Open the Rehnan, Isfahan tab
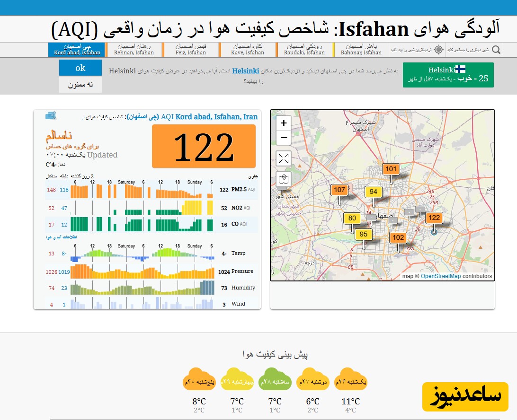Image resolution: width=517 pixels, height=420 pixels. [134, 50]
